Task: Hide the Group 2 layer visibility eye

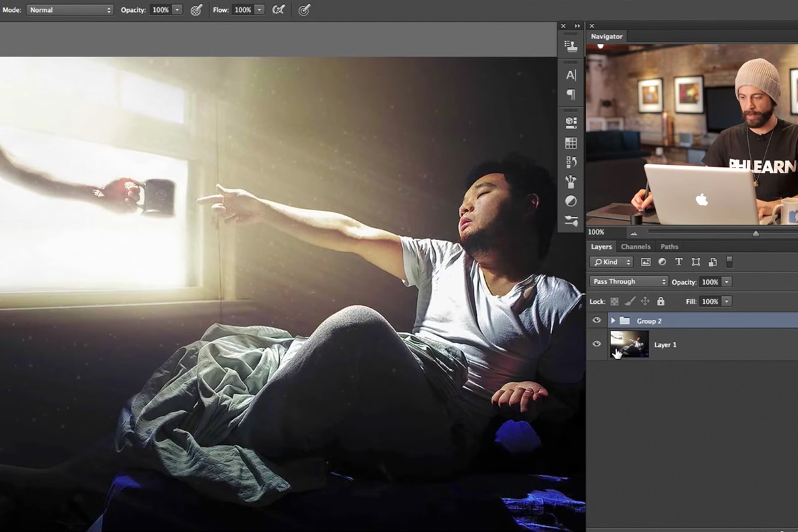Action: (597, 321)
